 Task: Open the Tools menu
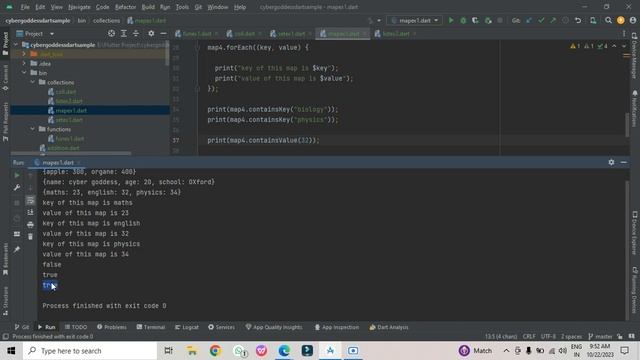[x=182, y=7]
